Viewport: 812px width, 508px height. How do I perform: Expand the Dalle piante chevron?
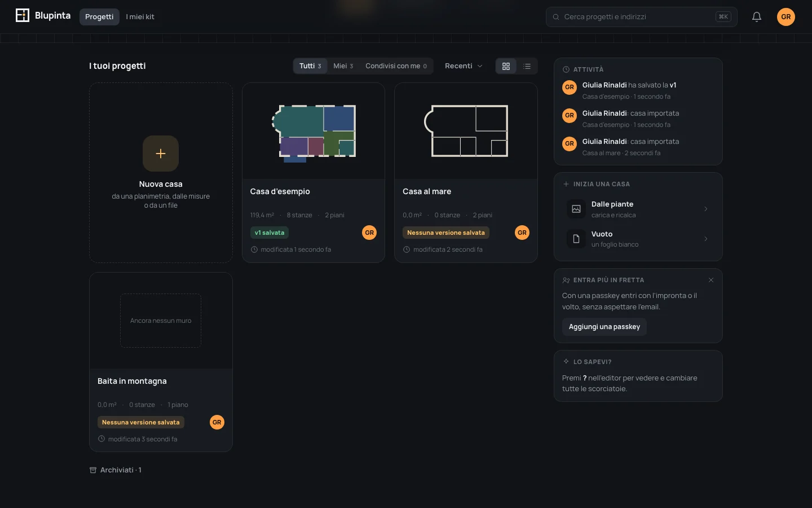click(705, 209)
